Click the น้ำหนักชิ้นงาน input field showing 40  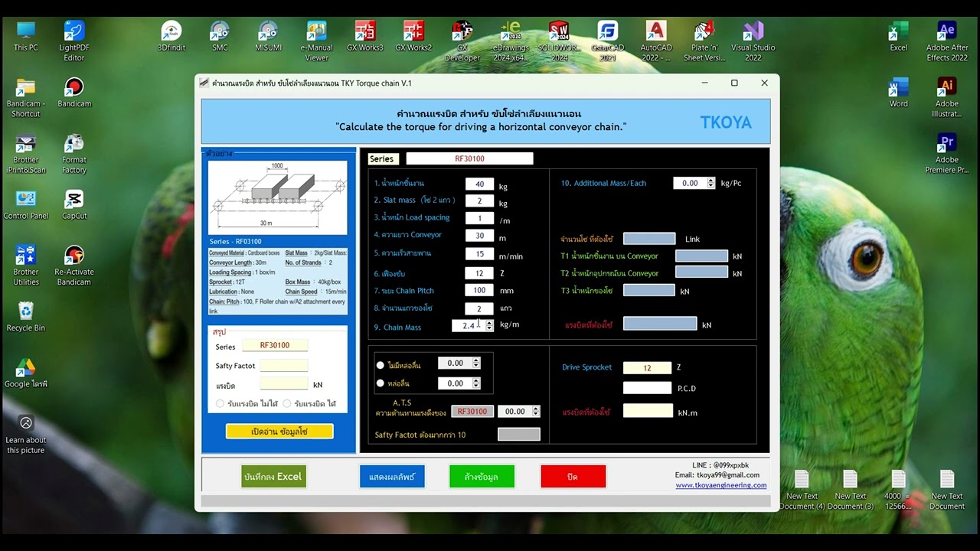pyautogui.click(x=479, y=184)
